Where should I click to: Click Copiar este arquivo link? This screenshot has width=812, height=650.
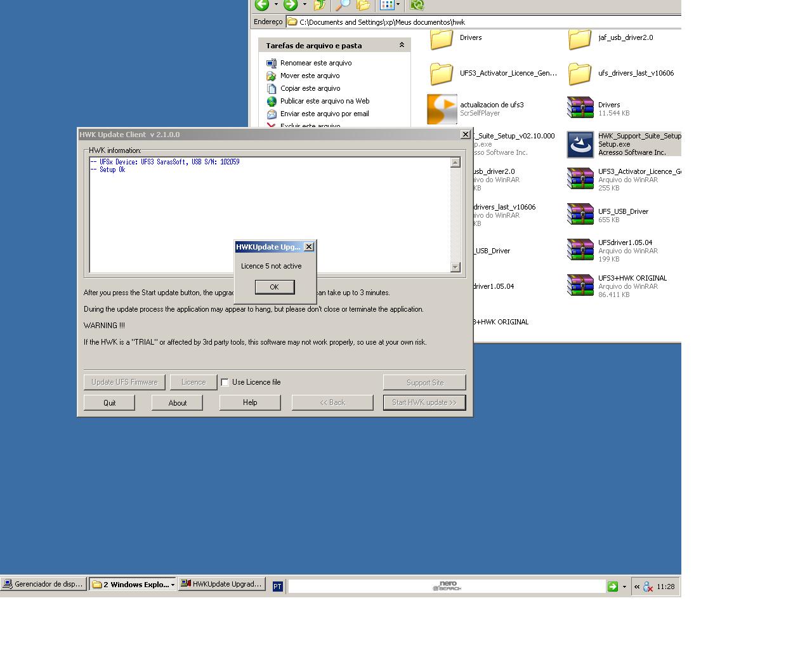point(310,88)
